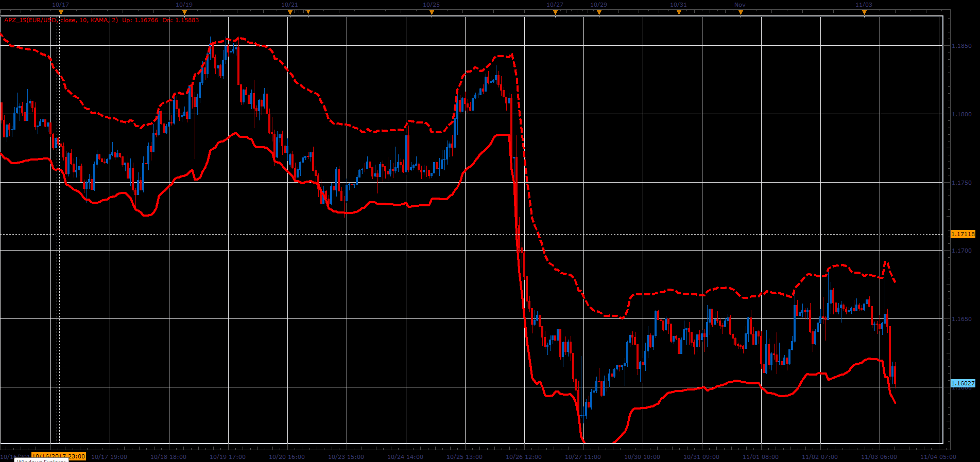Screen dimensions: 980x462
Task: Click the 10/25 date label on top axis
Action: [431, 5]
